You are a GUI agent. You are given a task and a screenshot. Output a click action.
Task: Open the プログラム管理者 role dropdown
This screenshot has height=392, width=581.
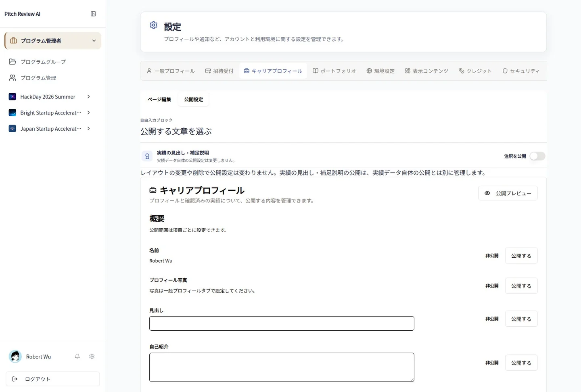coord(53,41)
